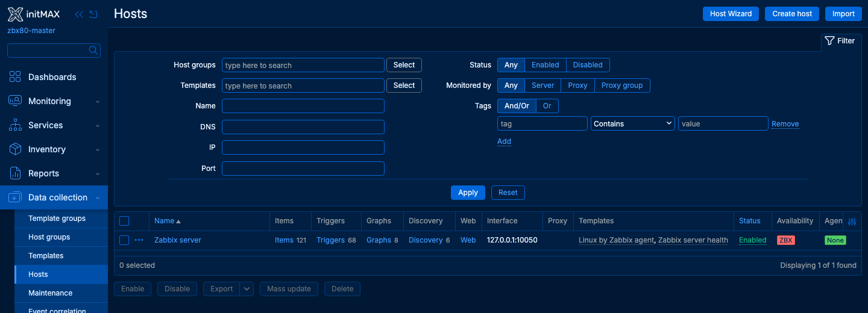This screenshot has width=868, height=313.
Task: Click the tag name input field
Action: [542, 123]
